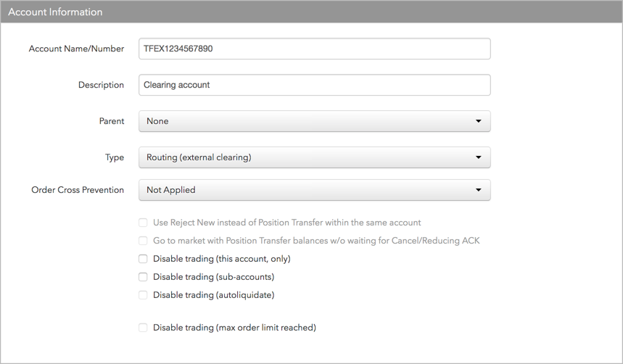
Task: Click the Order Cross Prevention label
Action: [78, 190]
